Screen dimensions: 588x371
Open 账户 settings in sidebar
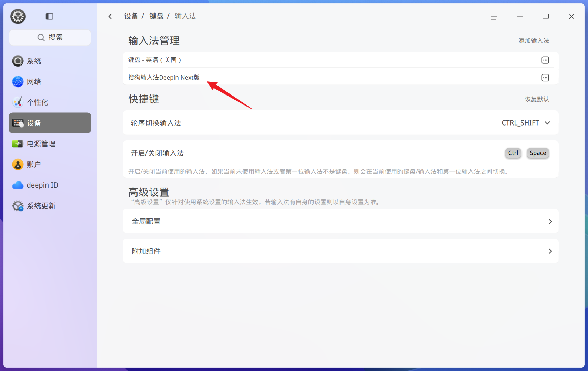coord(50,164)
